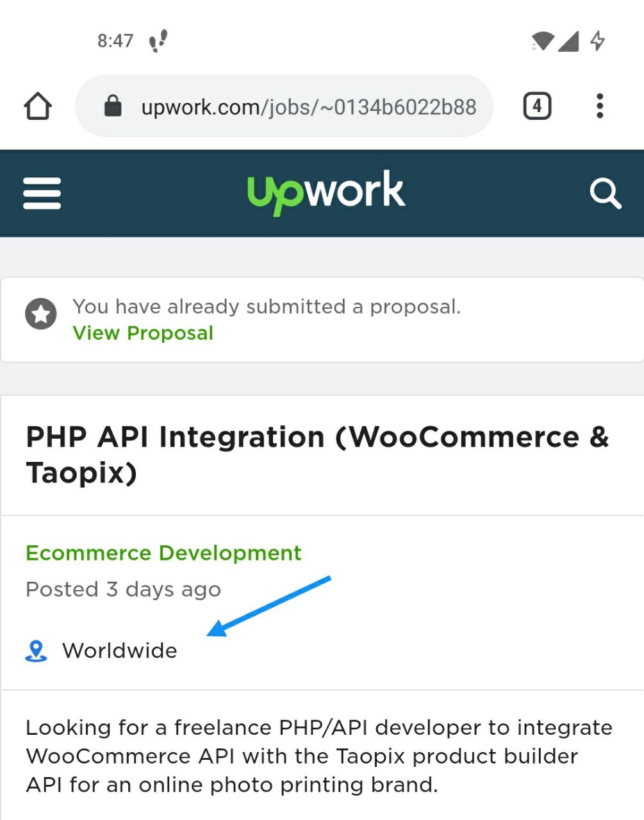The width and height of the screenshot is (644, 820).
Task: Open the tab switcher showing 4 tabs
Action: 537,106
